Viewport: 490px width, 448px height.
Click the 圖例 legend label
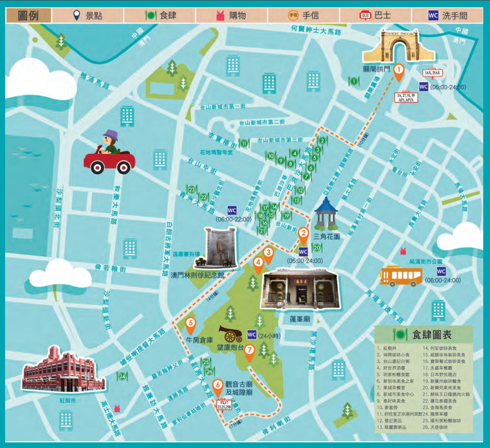pyautogui.click(x=28, y=15)
